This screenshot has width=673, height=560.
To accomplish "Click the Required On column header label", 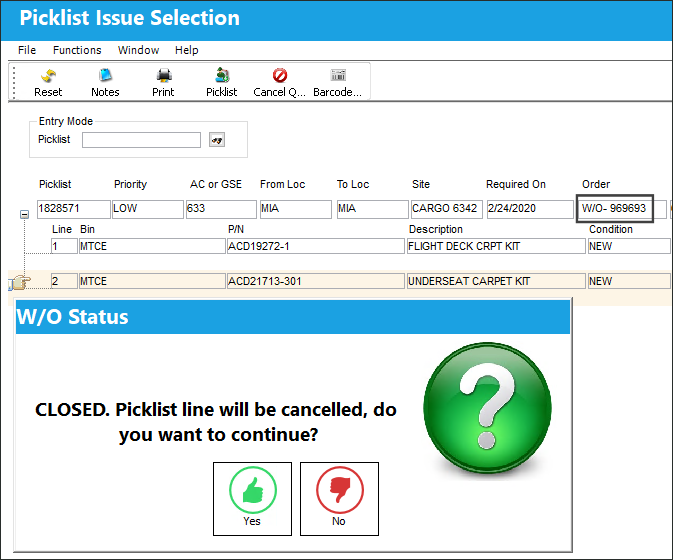I will click(516, 185).
